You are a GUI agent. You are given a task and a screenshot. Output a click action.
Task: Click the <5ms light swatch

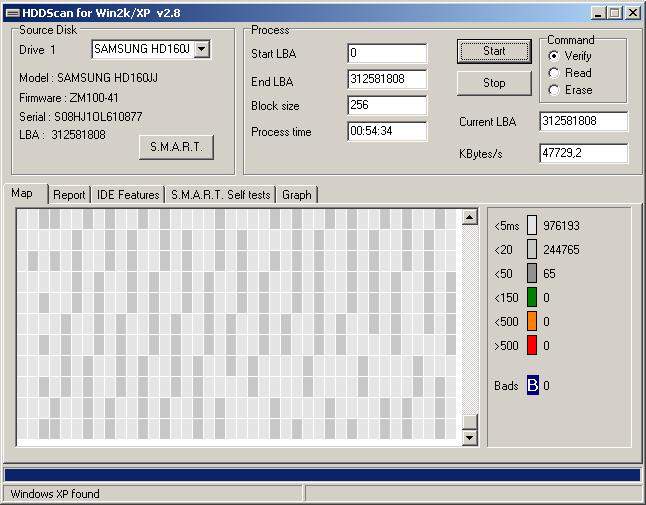pos(532,225)
